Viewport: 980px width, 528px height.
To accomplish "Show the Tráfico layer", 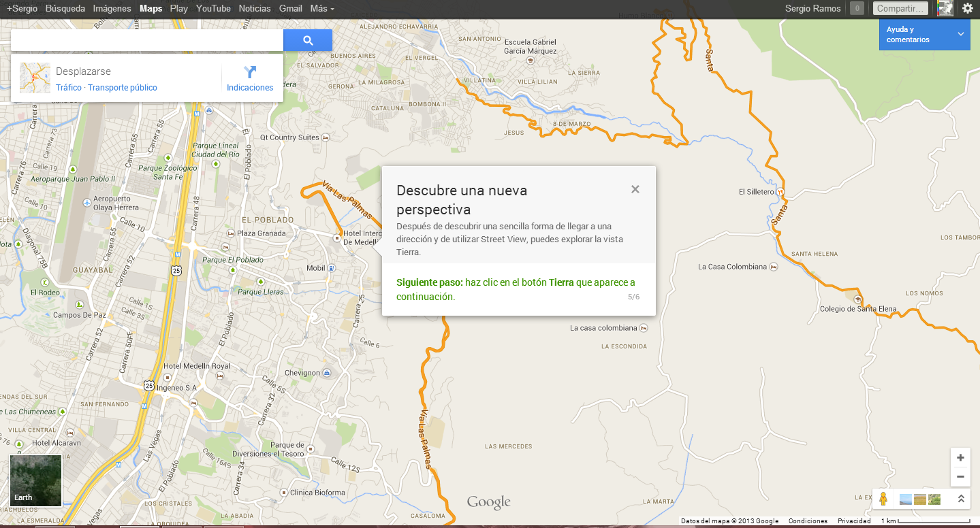I will [68, 88].
